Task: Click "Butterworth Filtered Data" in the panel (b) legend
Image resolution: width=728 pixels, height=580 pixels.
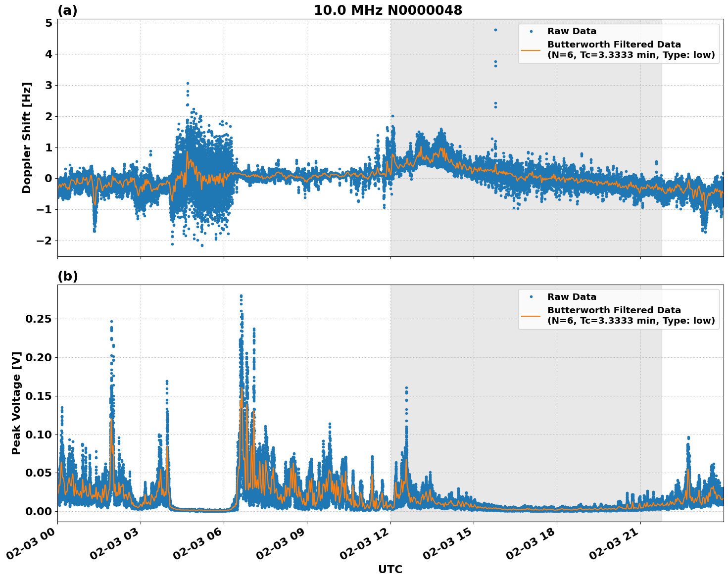Action: click(x=614, y=310)
